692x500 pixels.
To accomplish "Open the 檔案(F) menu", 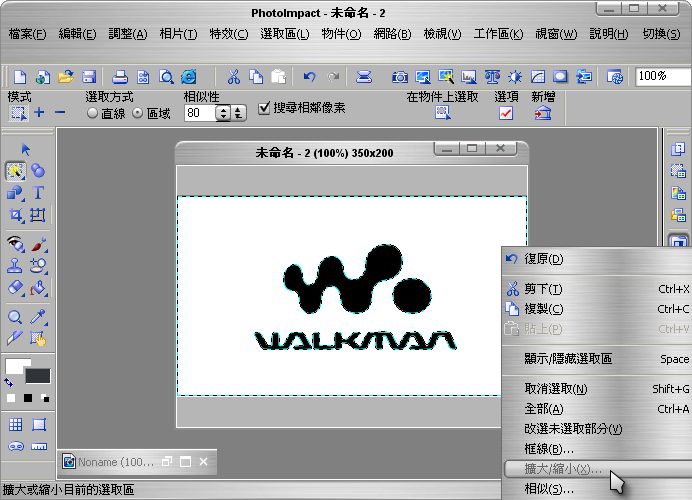I will click(27, 34).
